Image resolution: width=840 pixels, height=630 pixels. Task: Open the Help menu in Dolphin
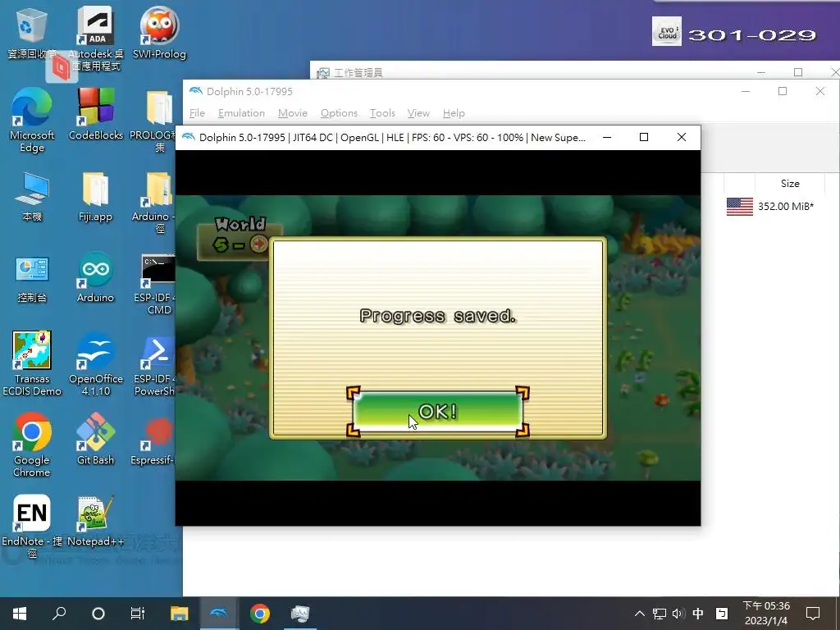tap(454, 113)
